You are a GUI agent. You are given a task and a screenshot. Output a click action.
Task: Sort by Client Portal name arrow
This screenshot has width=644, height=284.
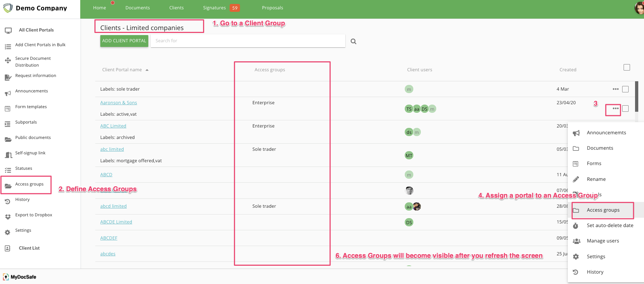coord(147,70)
